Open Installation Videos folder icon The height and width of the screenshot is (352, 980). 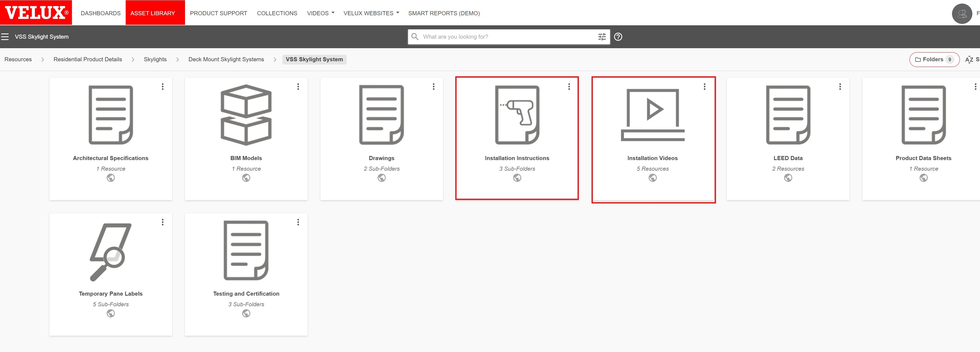pyautogui.click(x=652, y=115)
